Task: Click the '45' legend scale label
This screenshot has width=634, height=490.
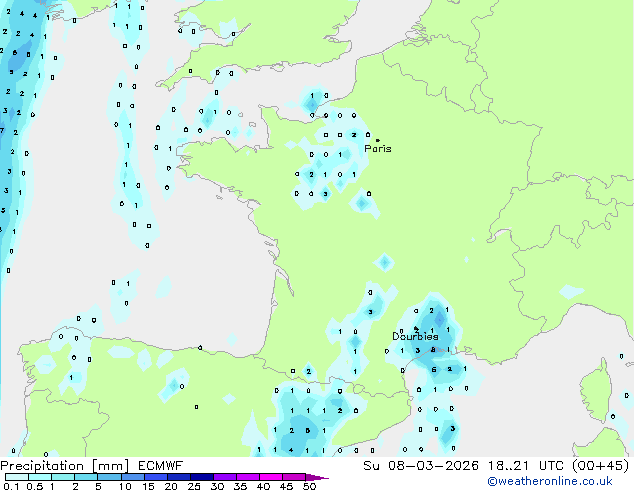Action: pos(286,486)
